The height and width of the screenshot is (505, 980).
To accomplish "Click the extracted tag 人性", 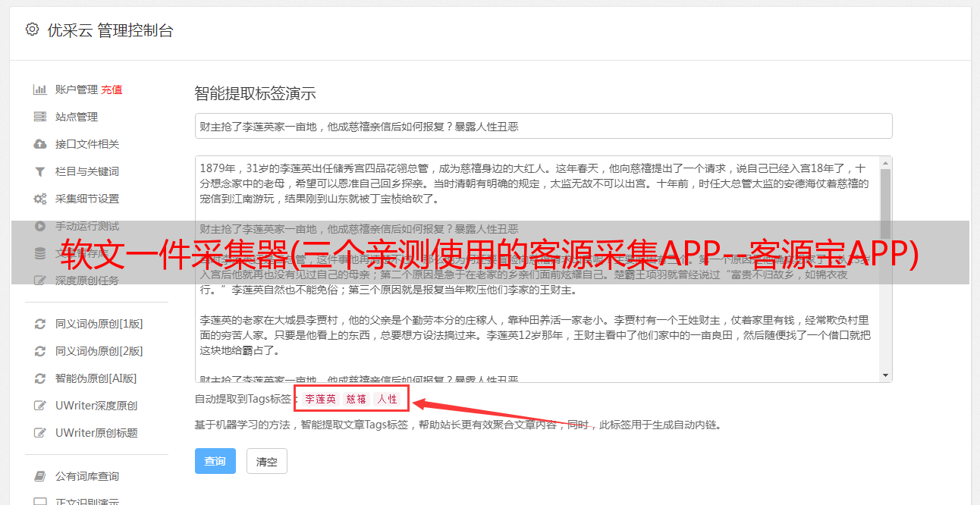I will click(x=387, y=399).
